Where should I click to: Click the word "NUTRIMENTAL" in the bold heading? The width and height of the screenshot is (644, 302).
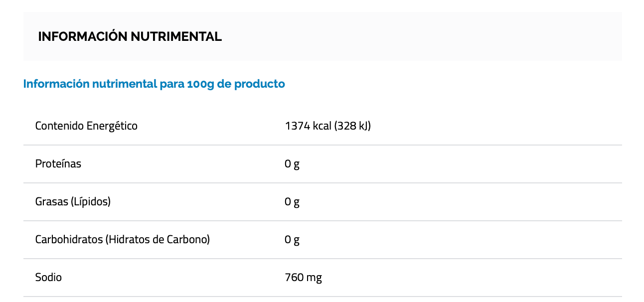[x=176, y=36]
